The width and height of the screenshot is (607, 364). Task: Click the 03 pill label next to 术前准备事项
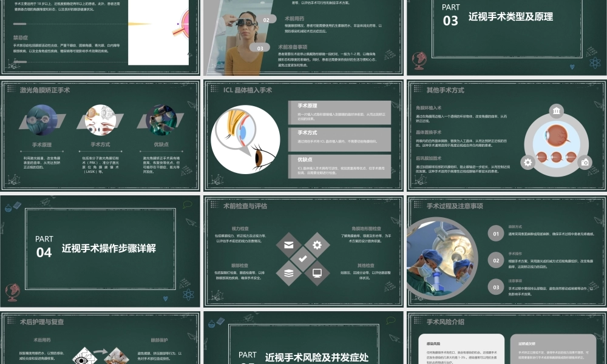click(260, 48)
